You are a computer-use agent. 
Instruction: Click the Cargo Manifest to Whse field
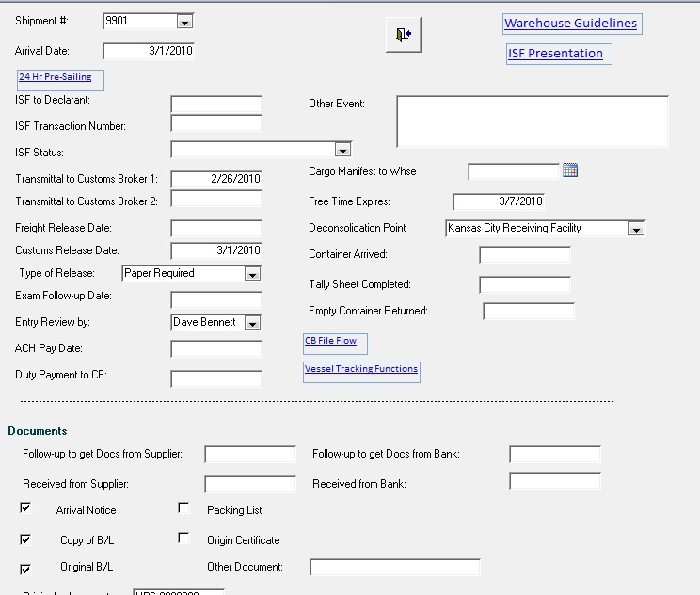click(514, 171)
